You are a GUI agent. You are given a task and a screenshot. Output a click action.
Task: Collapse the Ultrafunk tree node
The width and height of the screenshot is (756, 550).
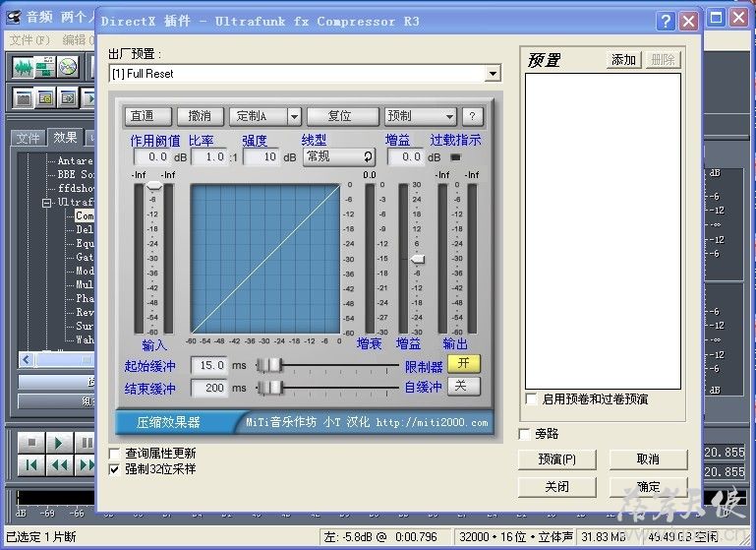point(47,203)
